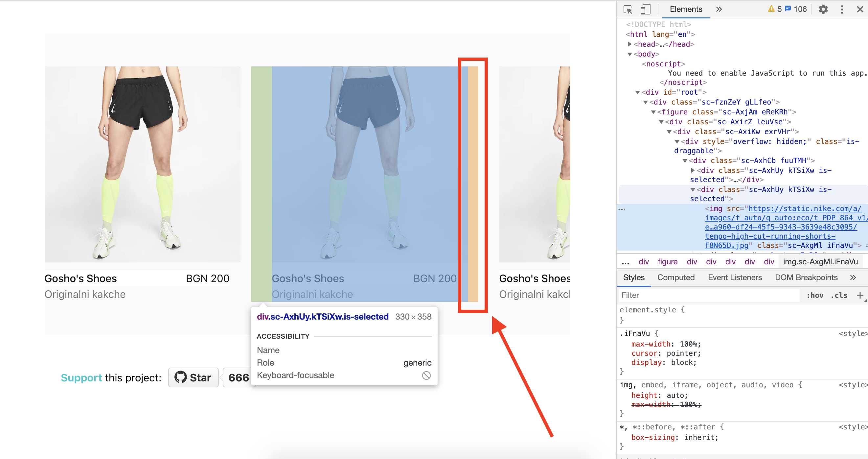This screenshot has width=868, height=459.
Task: Click the highlighted second product image
Action: pos(370,164)
